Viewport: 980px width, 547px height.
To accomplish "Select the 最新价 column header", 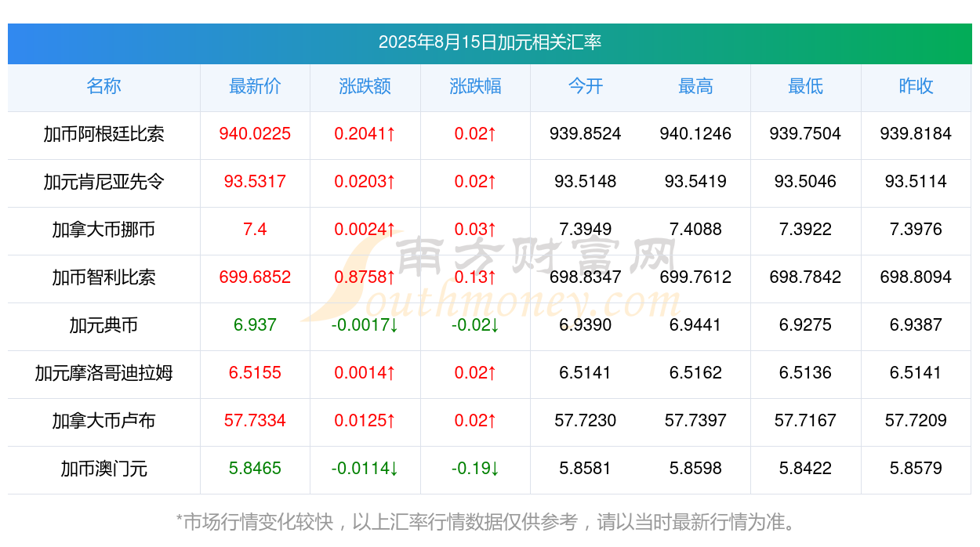I will pos(255,86).
